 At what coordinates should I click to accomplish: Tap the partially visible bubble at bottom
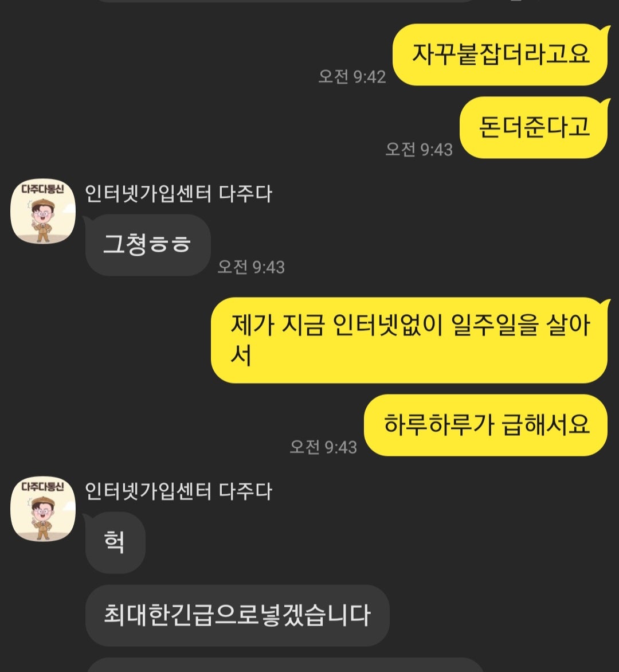pos(285,665)
